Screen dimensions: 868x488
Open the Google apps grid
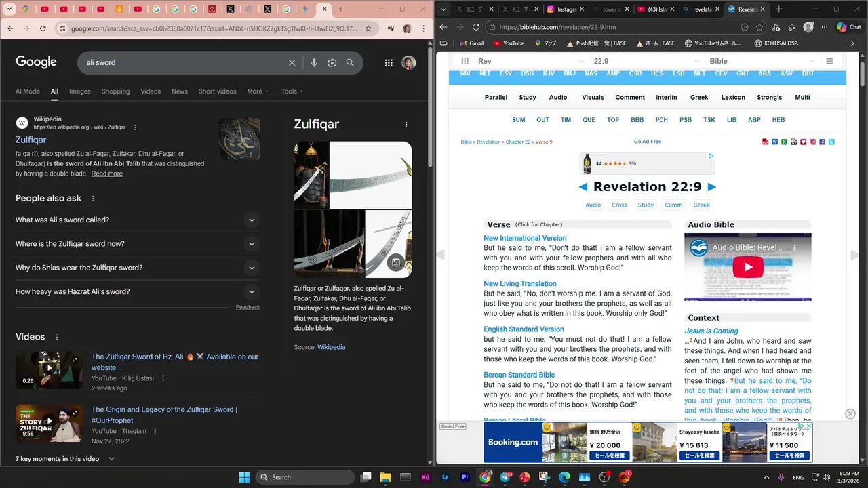click(389, 62)
